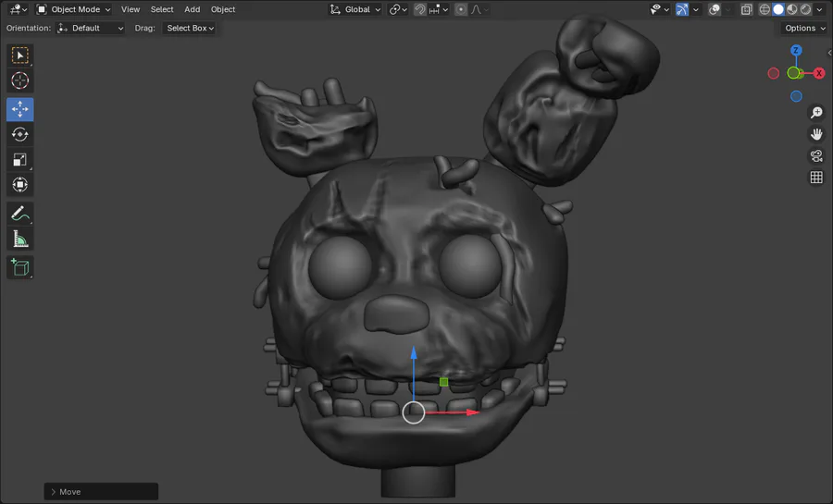Open the pivot point dropdown
Screen dimensions: 833x504
pos(398,9)
